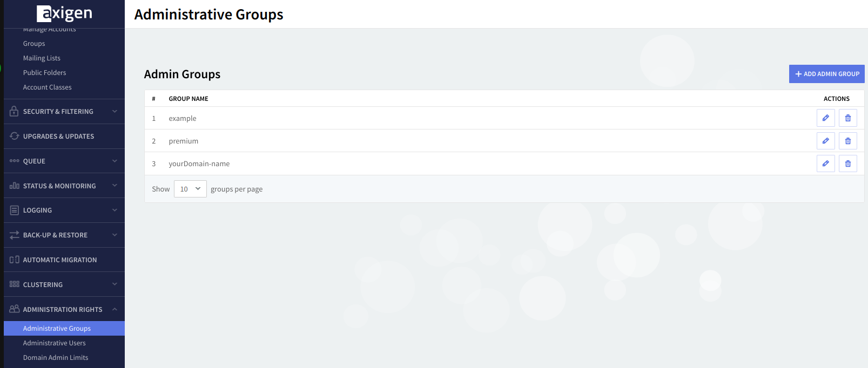The width and height of the screenshot is (868, 368).
Task: Go to Domain Admin Limits
Action: tap(55, 358)
